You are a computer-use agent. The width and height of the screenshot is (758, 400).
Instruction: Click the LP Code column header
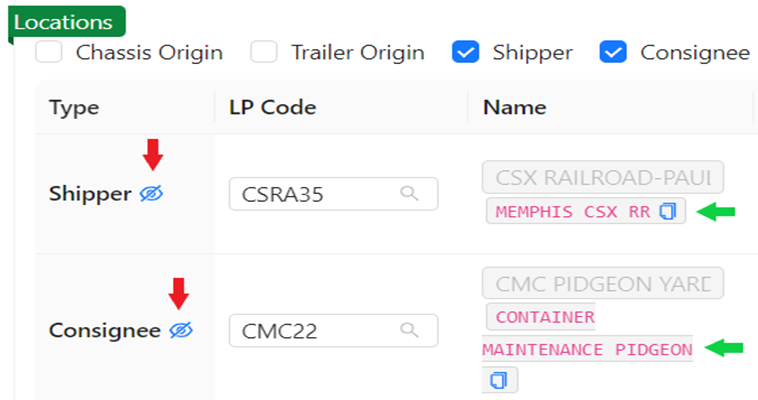pos(273,107)
